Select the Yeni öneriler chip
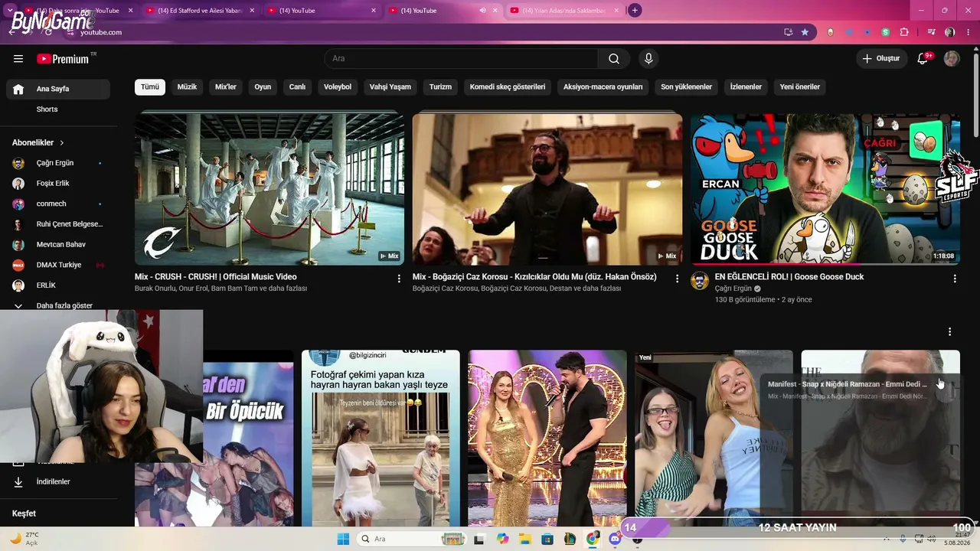Screen dimensions: 980x551 point(800,87)
